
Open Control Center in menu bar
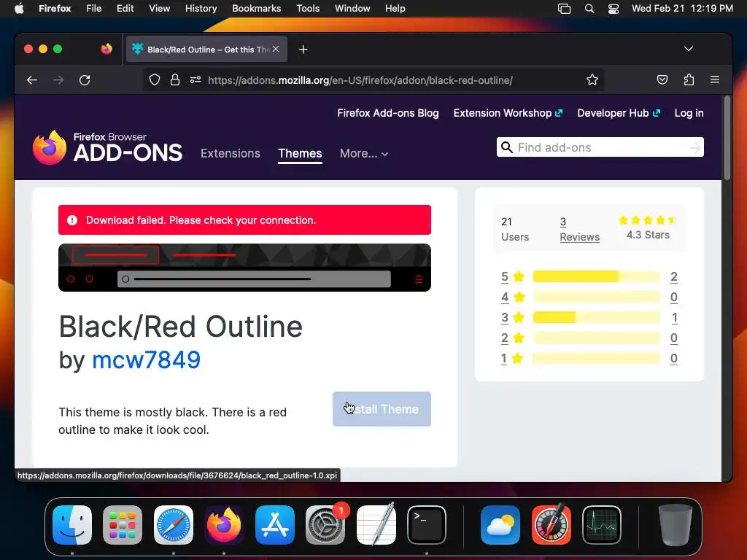pos(613,9)
